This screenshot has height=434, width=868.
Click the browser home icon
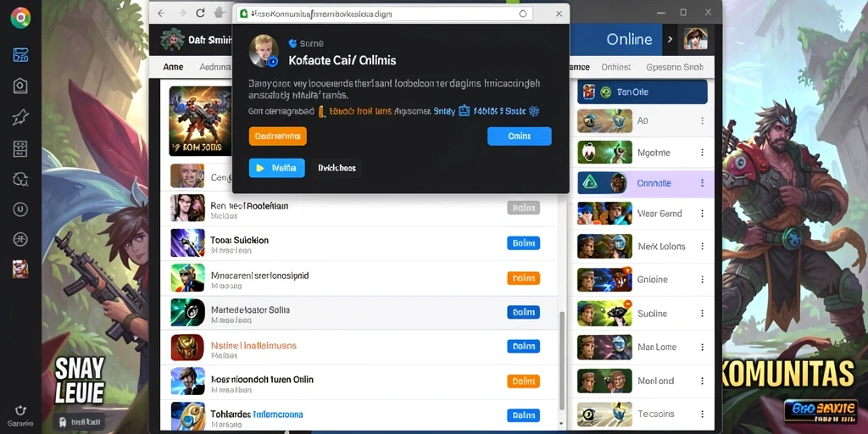[220, 13]
